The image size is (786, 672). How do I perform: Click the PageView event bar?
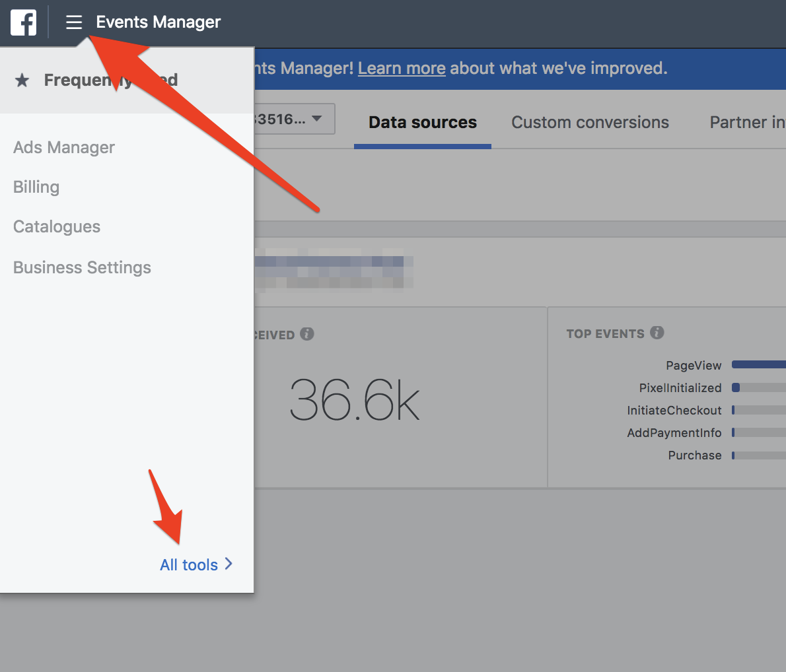pos(758,364)
